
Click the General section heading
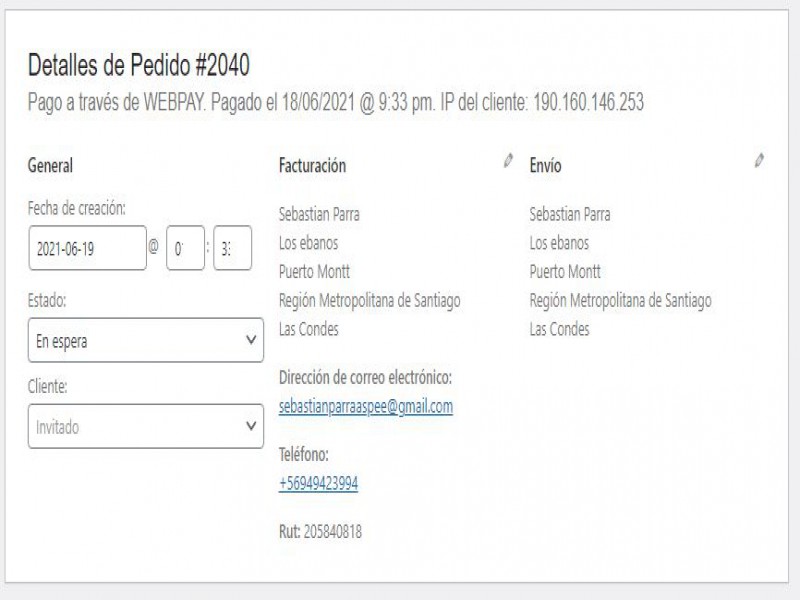[50, 166]
